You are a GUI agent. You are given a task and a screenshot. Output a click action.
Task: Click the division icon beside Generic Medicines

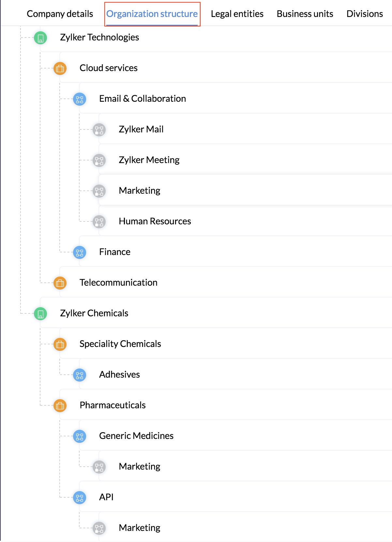79,436
